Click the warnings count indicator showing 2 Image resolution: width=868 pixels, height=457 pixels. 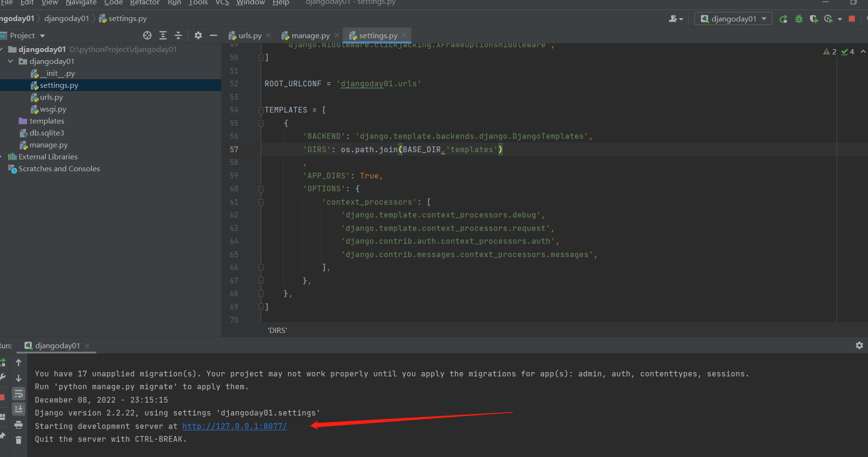pyautogui.click(x=830, y=52)
